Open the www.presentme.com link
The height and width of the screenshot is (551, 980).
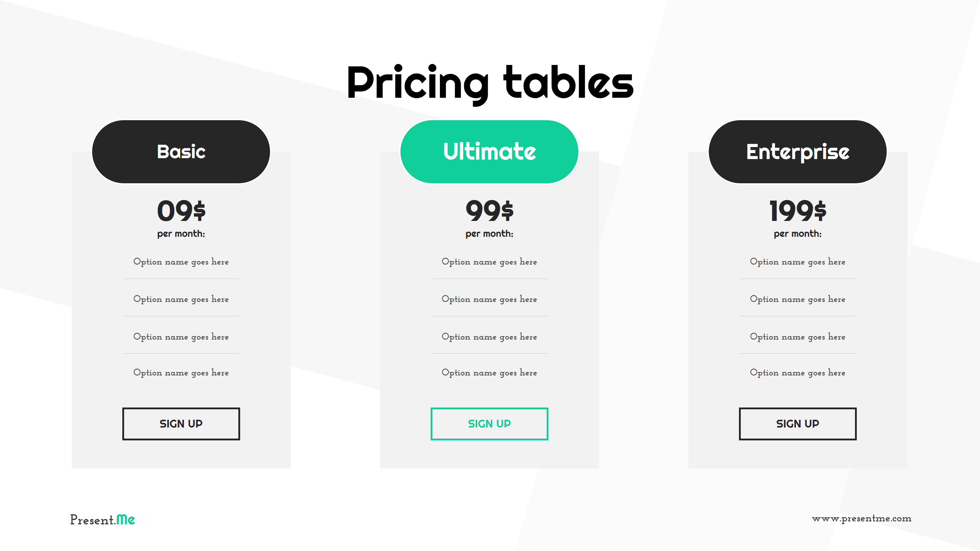click(861, 519)
